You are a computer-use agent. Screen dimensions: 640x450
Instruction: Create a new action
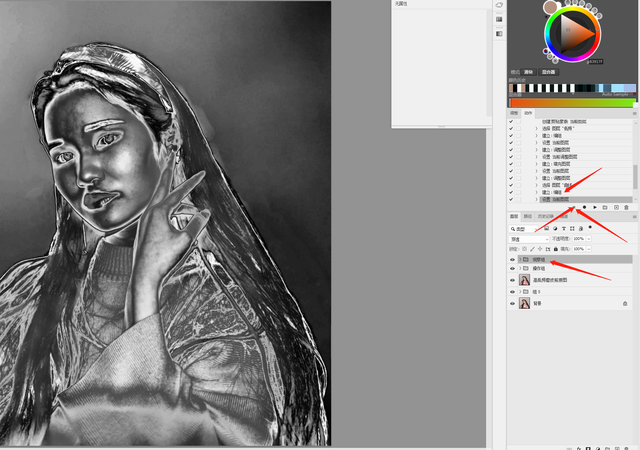click(616, 207)
